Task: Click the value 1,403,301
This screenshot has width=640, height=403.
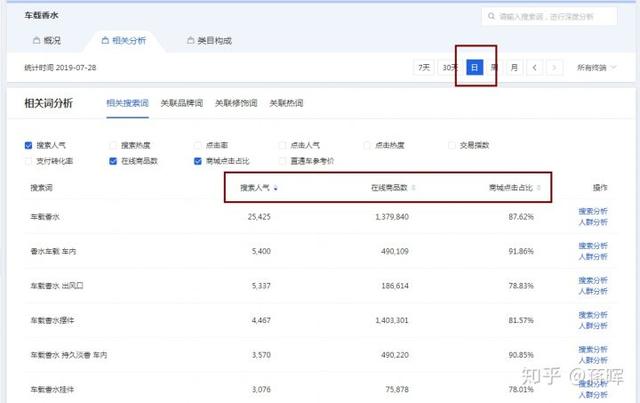Action: [392, 321]
